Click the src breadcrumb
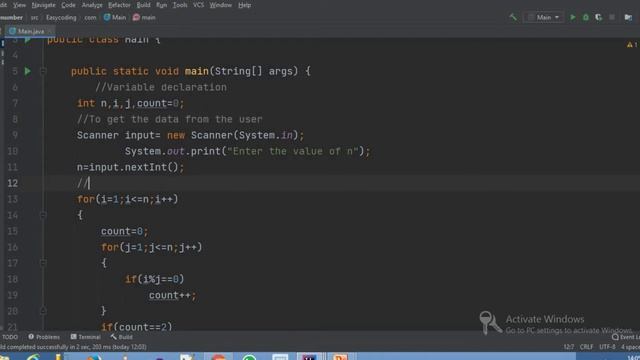The height and width of the screenshot is (360, 640). (34, 18)
